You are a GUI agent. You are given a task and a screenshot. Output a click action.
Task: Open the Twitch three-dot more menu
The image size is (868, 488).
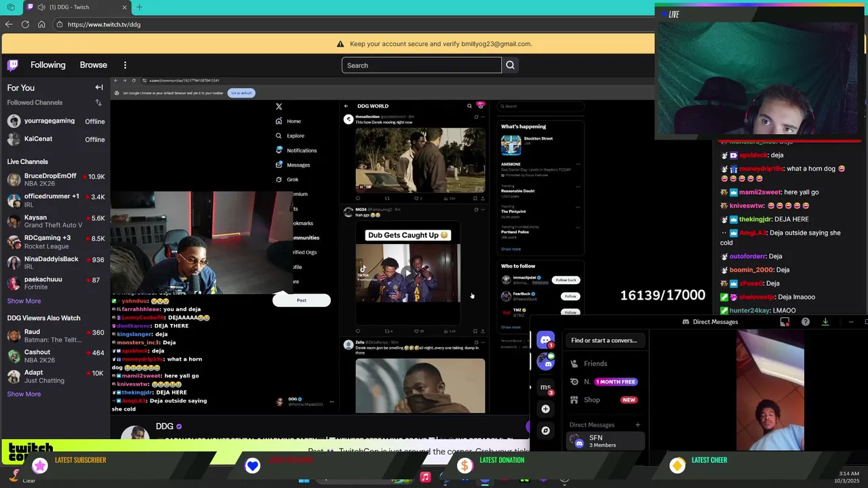tap(125, 65)
